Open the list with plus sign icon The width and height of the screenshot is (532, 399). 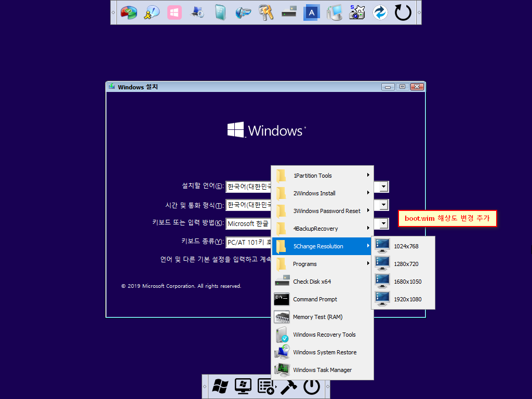click(267, 387)
